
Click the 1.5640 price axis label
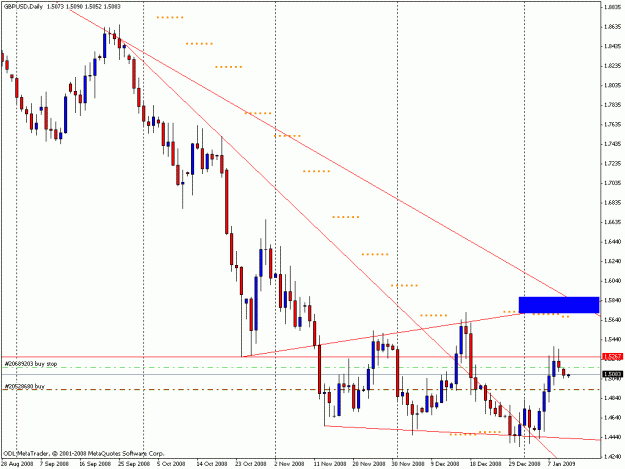click(x=613, y=320)
